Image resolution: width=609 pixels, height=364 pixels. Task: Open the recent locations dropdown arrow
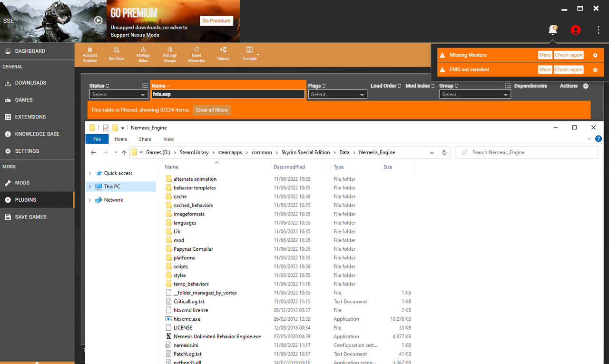pos(115,153)
